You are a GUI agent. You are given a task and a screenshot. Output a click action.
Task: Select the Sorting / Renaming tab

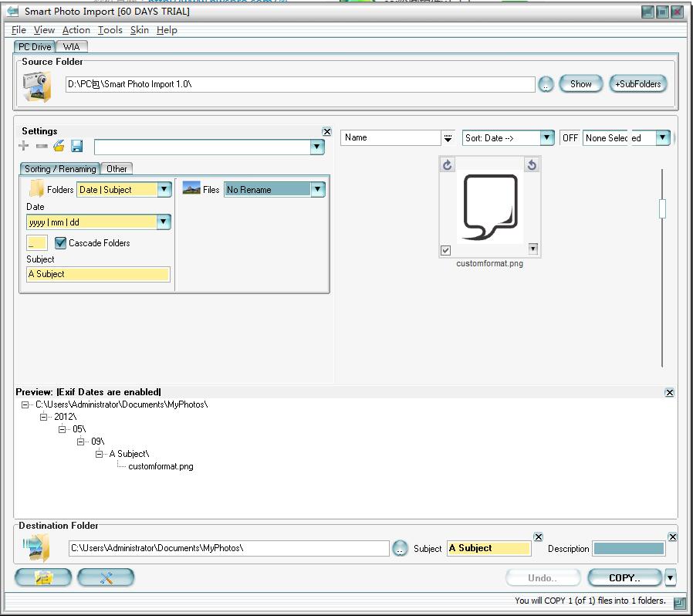(60, 169)
